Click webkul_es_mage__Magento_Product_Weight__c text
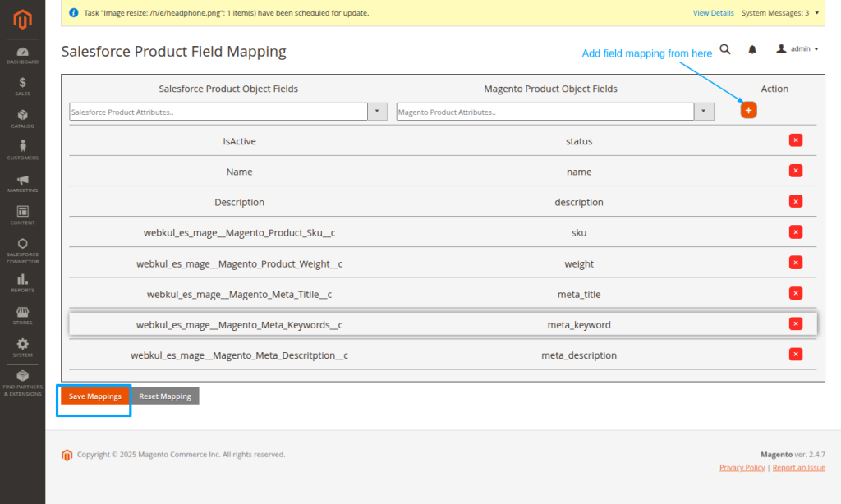841x504 pixels. point(239,263)
